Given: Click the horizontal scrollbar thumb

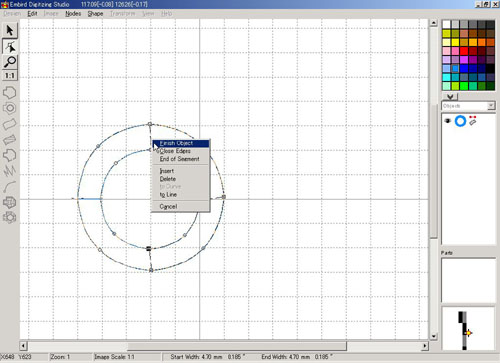Looking at the screenshot, I should point(237,346).
